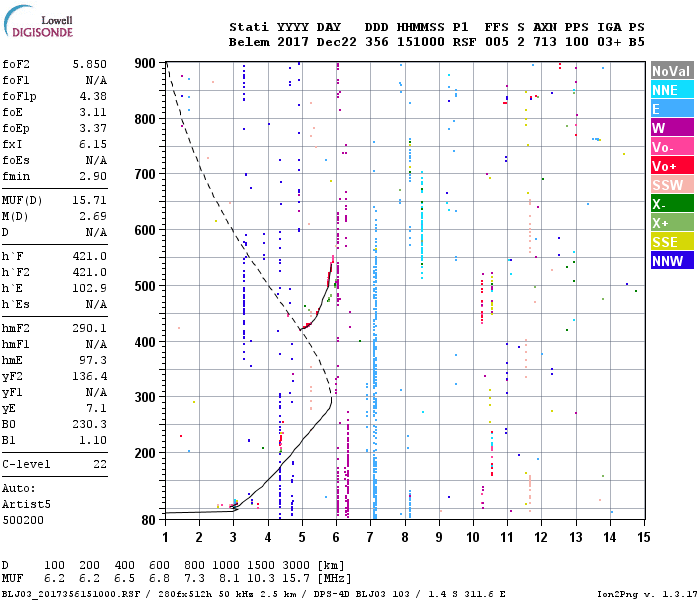The width and height of the screenshot is (700, 600).
Task: Select the NNW blue legend swatch
Action: tap(672, 260)
